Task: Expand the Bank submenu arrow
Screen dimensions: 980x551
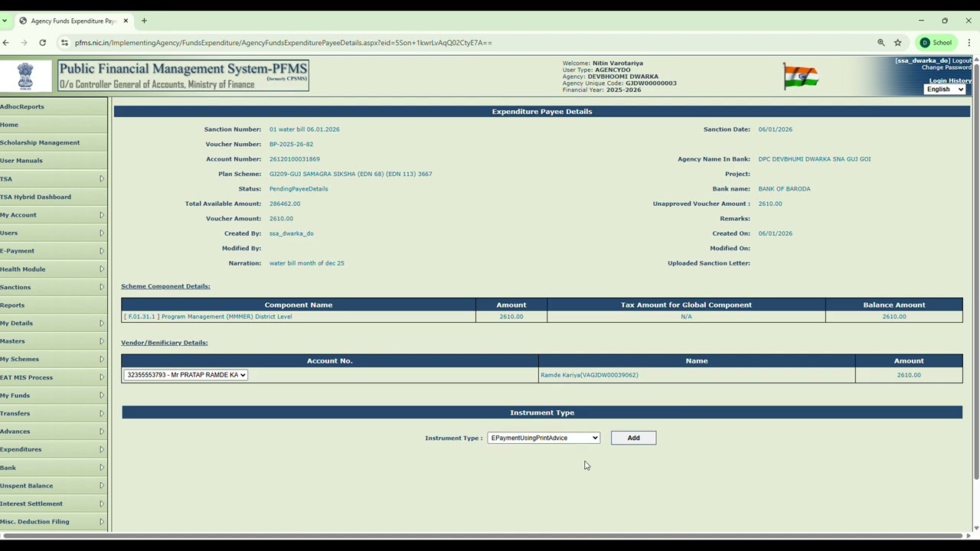Action: tap(102, 468)
